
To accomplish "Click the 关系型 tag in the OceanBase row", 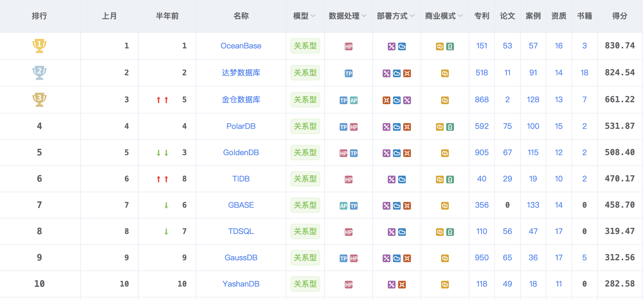I will click(305, 46).
